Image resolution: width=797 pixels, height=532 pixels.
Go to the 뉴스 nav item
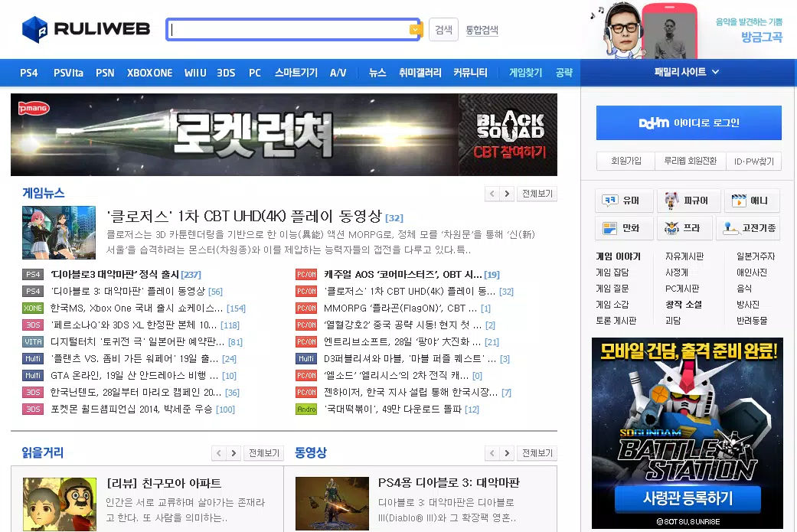coord(377,73)
